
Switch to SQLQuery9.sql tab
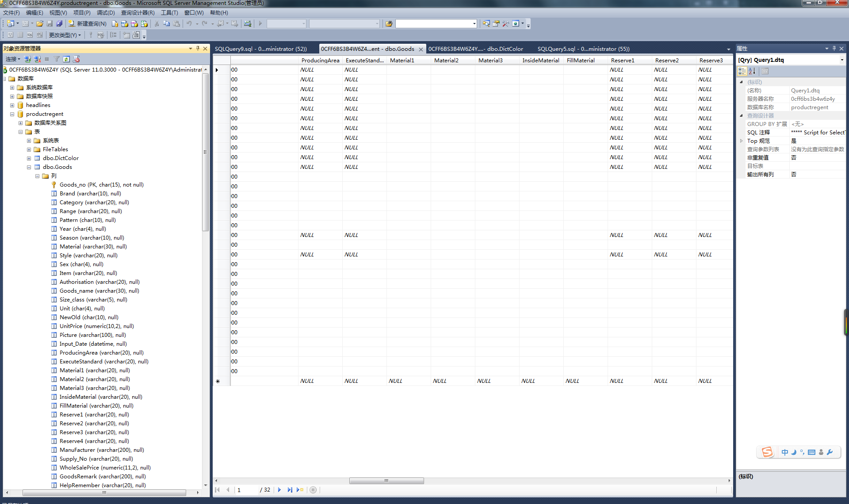click(x=261, y=49)
